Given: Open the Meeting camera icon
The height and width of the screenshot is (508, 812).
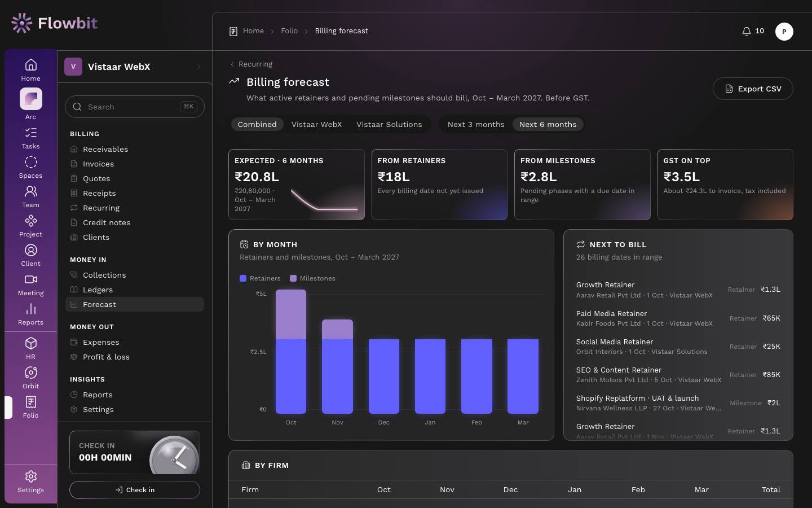Looking at the screenshot, I should pos(30,285).
